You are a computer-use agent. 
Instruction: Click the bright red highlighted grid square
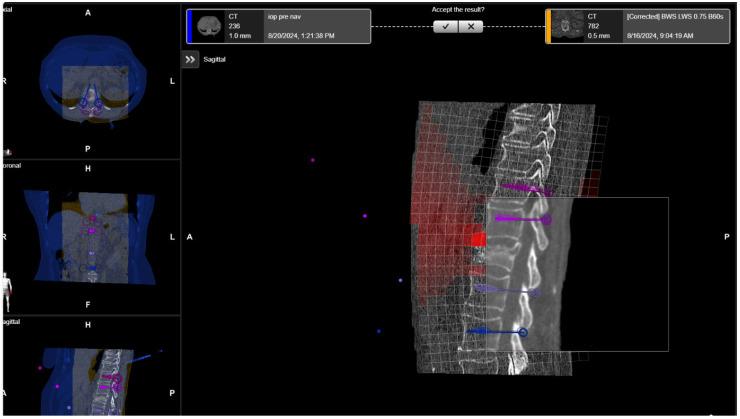478,239
